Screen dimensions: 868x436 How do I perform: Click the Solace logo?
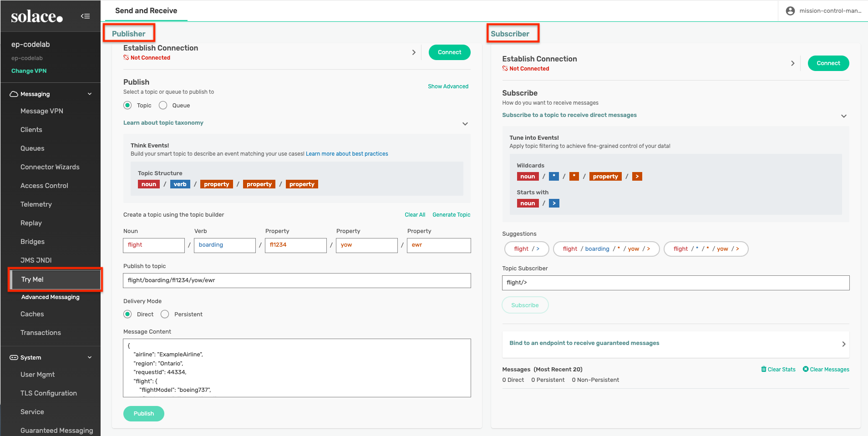pyautogui.click(x=36, y=17)
